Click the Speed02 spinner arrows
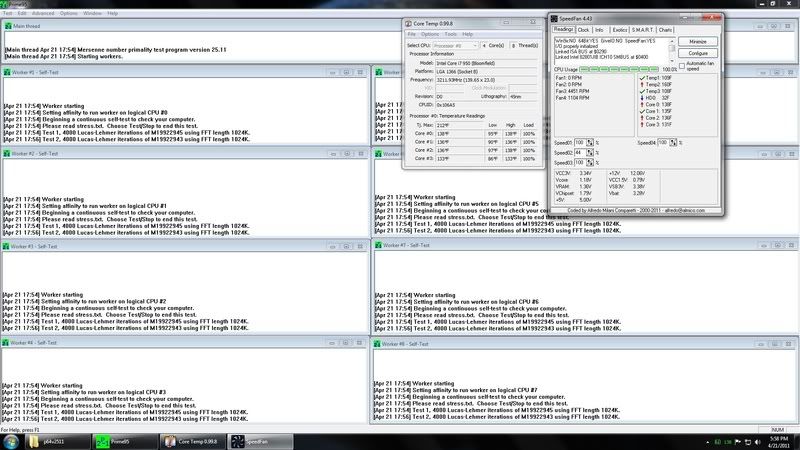The width and height of the screenshot is (800, 450). coord(590,153)
